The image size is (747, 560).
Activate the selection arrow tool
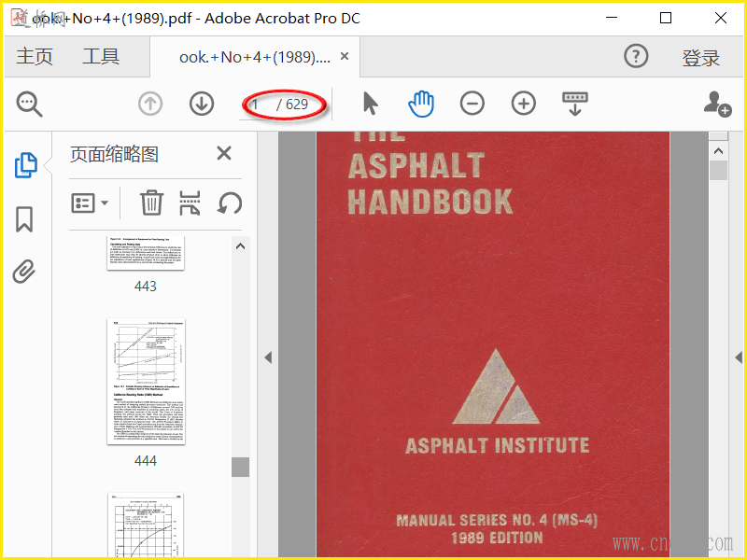370,104
